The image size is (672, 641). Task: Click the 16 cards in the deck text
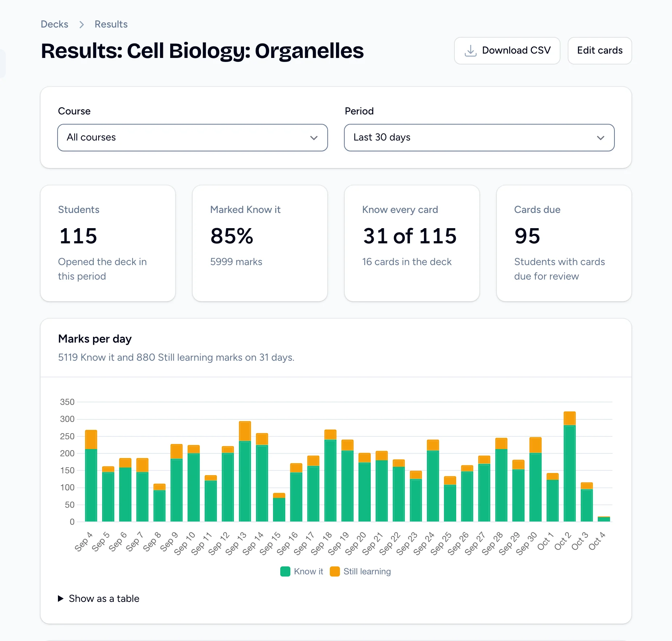407,262
